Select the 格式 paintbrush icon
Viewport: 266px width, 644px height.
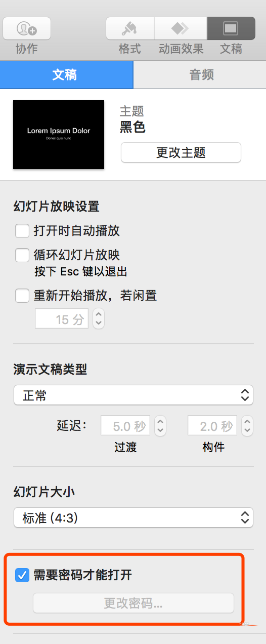coord(130,28)
